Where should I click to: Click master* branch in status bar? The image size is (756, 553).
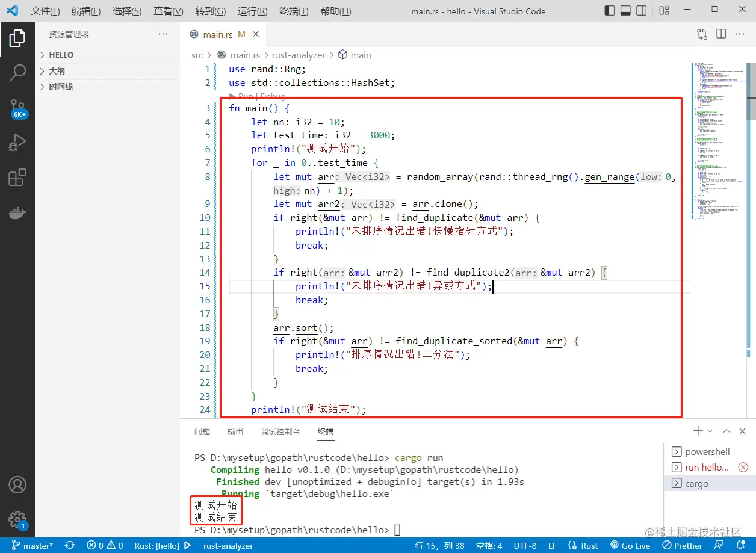point(33,546)
